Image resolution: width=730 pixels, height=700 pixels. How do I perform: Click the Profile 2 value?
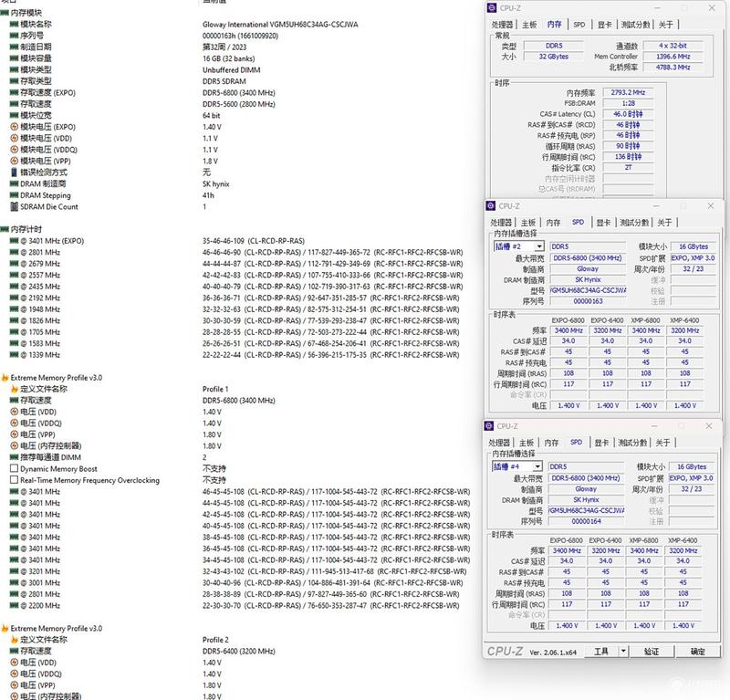coord(215,640)
